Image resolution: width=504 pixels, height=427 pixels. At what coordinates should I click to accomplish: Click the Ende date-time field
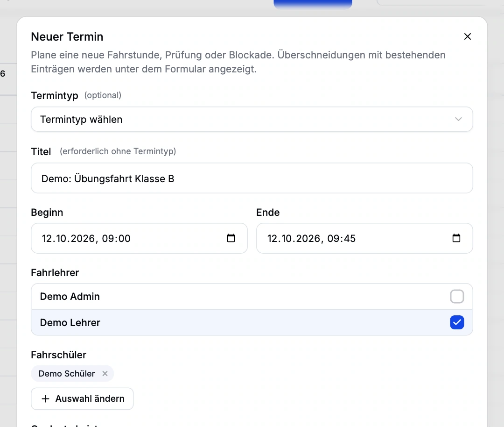[364, 238]
